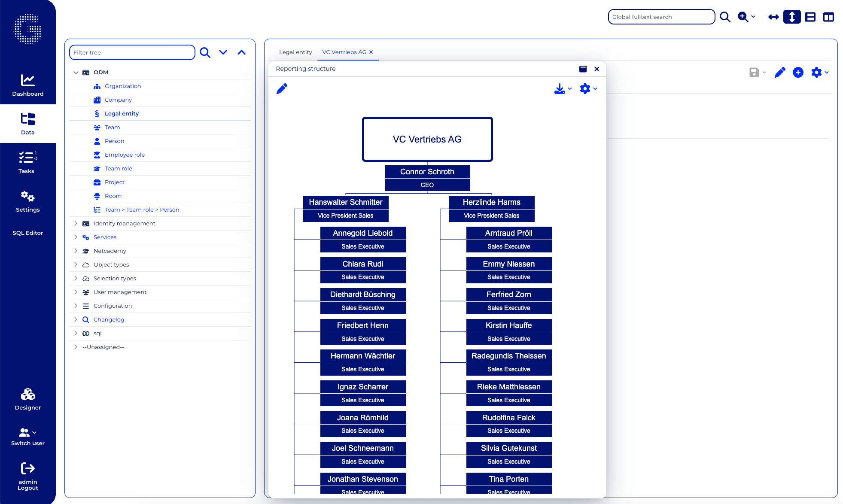Screen dimensions: 843x504
Task: Toggle the vertical expand layout button
Action: pos(791,17)
